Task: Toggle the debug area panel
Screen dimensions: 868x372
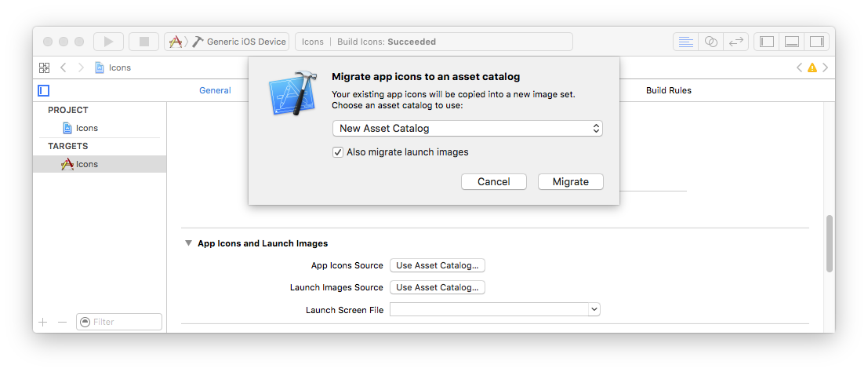Action: pos(792,42)
